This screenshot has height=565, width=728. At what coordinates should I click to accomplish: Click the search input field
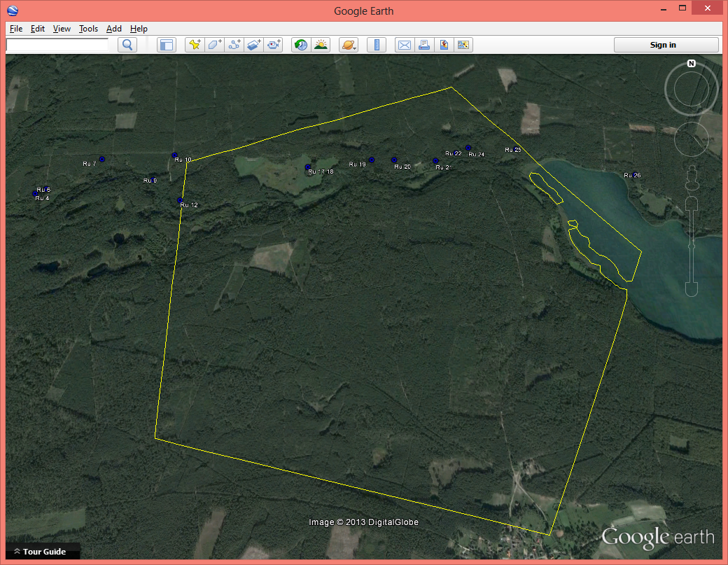click(x=57, y=45)
